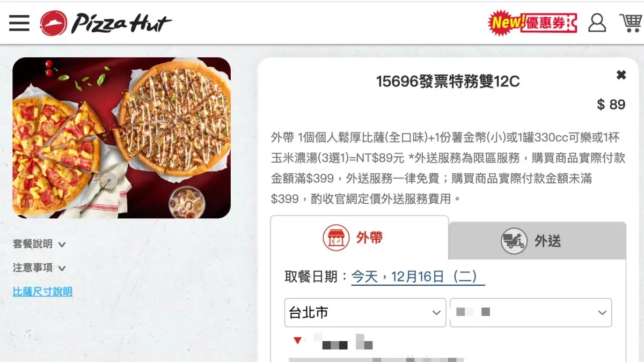Click the 外送 scooter delivery icon
Viewport: 644px width, 362px height.
pyautogui.click(x=514, y=241)
